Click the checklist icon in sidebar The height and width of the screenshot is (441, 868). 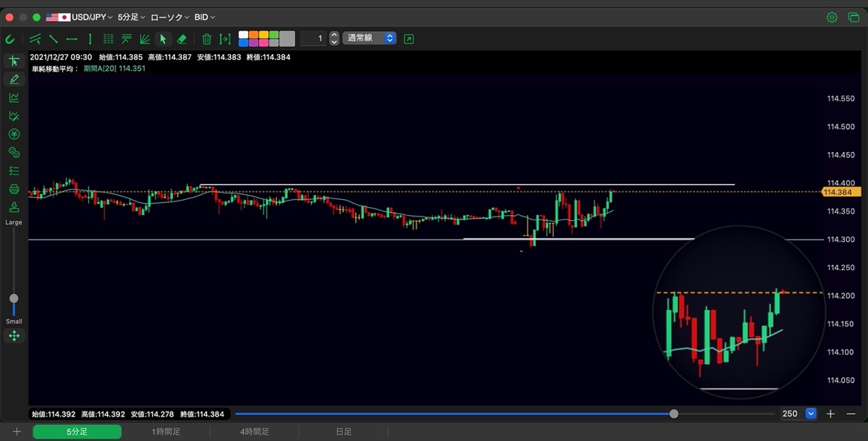click(14, 171)
